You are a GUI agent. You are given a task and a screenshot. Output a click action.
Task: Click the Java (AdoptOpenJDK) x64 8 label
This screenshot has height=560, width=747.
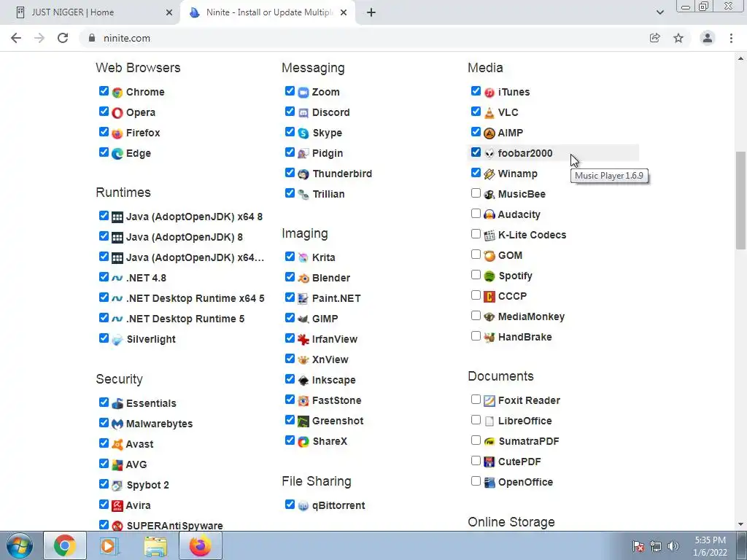[194, 217]
